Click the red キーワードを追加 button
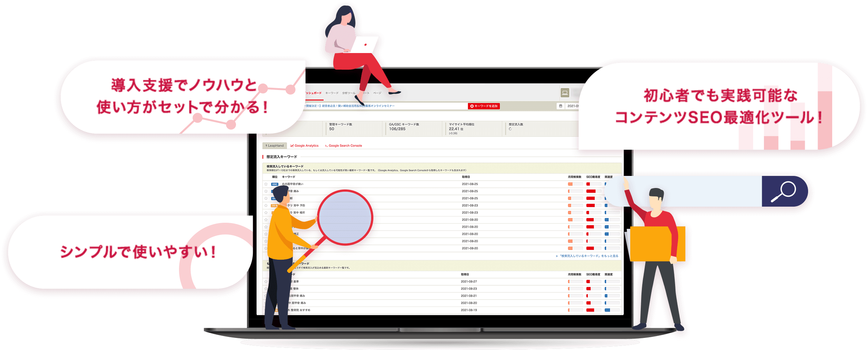868x350 pixels. (484, 106)
